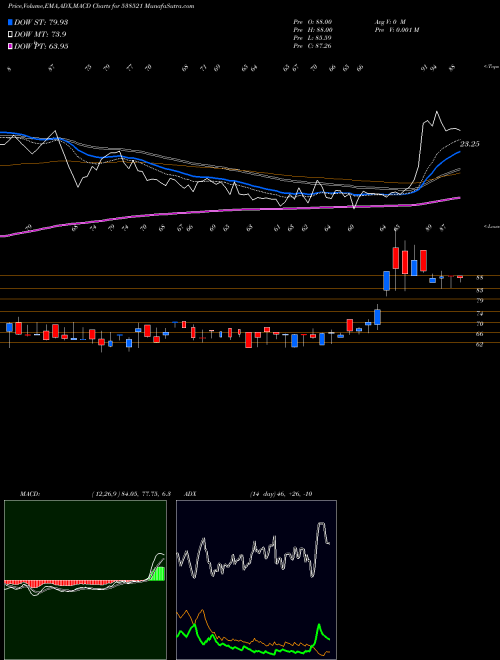Click the white DOW MT legend swatch
This screenshot has width=500, height=660.
coord(11,35)
